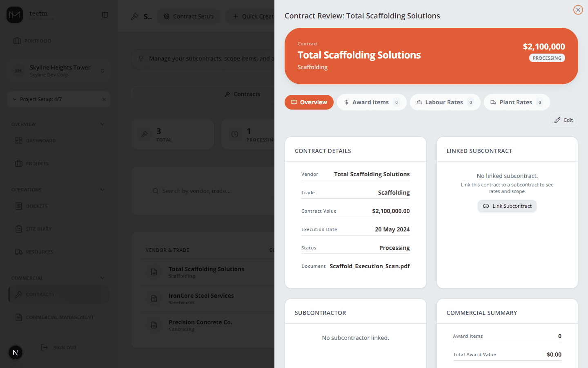Image resolution: width=588 pixels, height=368 pixels.
Task: Switch to the Award Items tab
Action: pyautogui.click(x=371, y=102)
